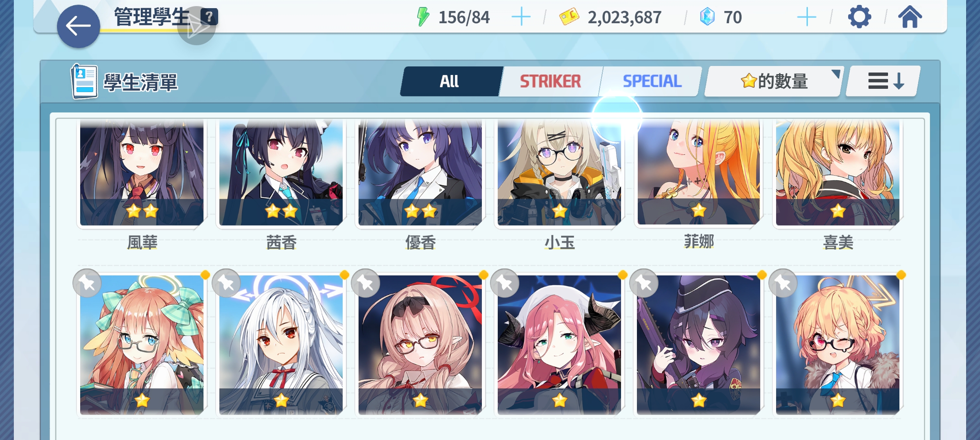
Task: Open the help question mark icon
Action: point(209,17)
